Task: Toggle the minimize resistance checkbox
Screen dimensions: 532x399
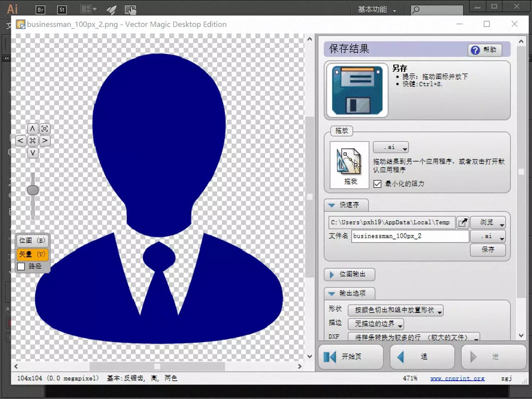Action: click(377, 184)
